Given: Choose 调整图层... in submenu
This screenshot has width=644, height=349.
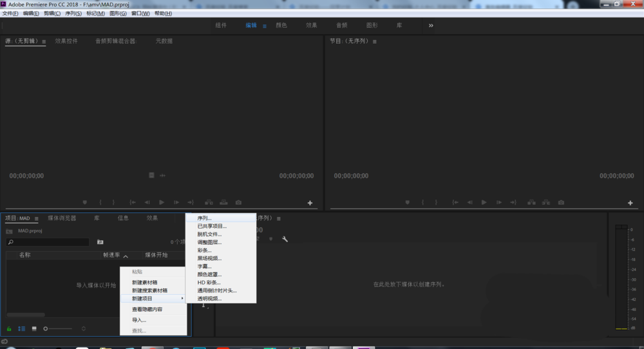Looking at the screenshot, I should coord(221,242).
